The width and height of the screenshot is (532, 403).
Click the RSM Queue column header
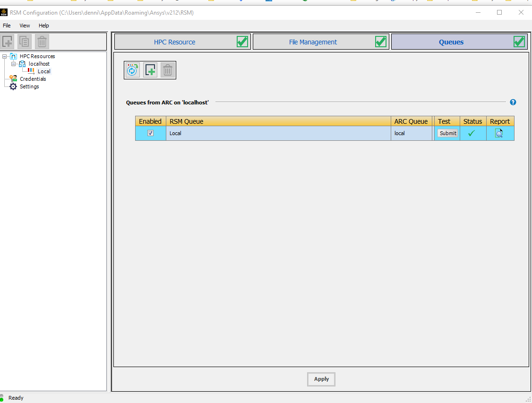(x=278, y=121)
